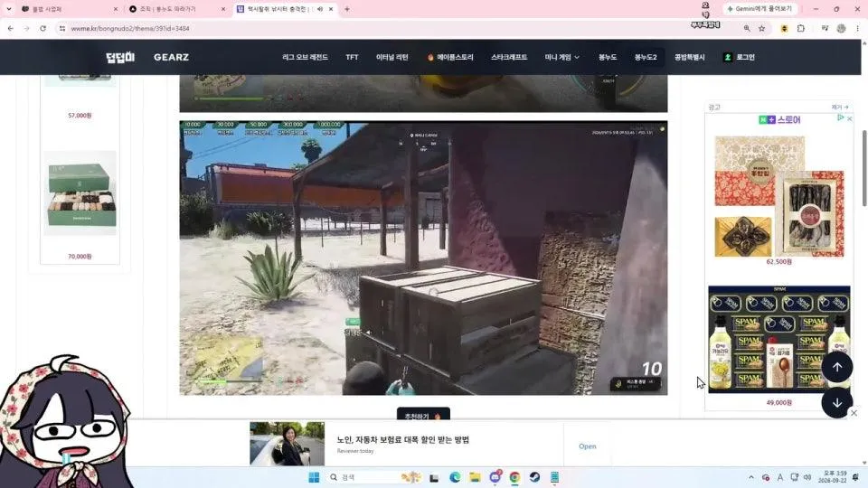Open the TFT menu item

[352, 57]
